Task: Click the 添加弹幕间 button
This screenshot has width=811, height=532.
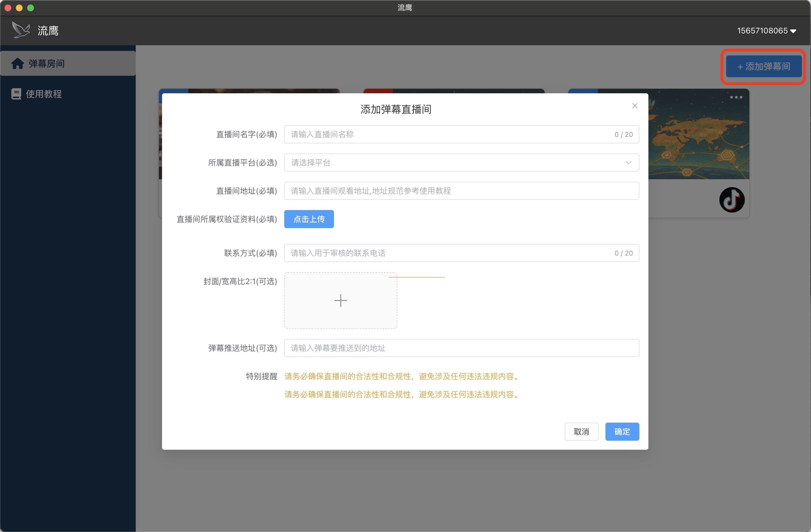Action: coord(763,66)
